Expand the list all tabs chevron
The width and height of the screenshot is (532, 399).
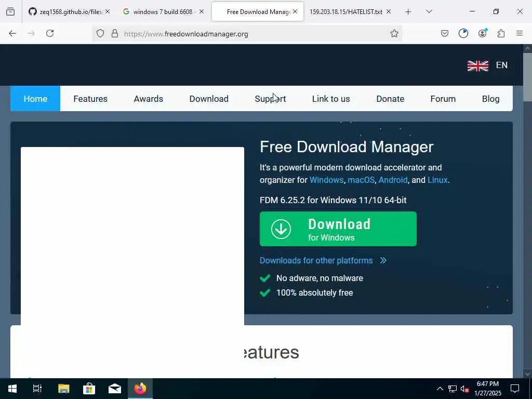pyautogui.click(x=429, y=11)
